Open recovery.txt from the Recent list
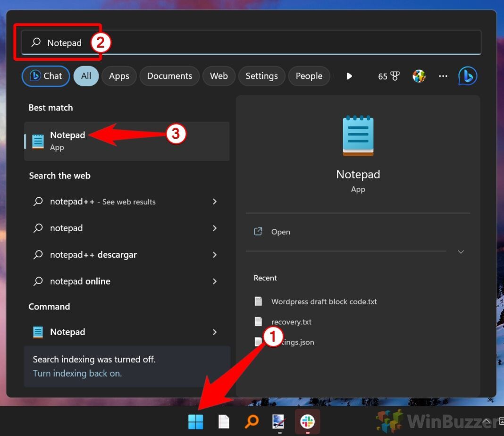 [291, 321]
